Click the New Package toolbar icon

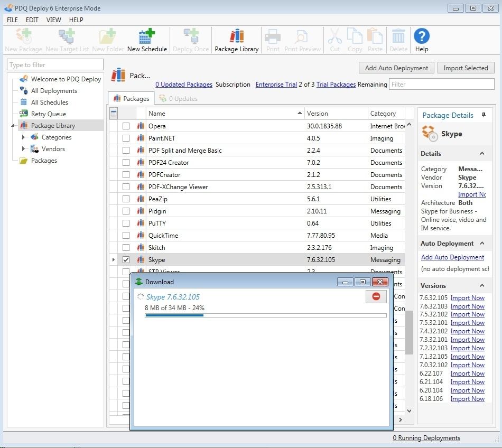[23, 36]
